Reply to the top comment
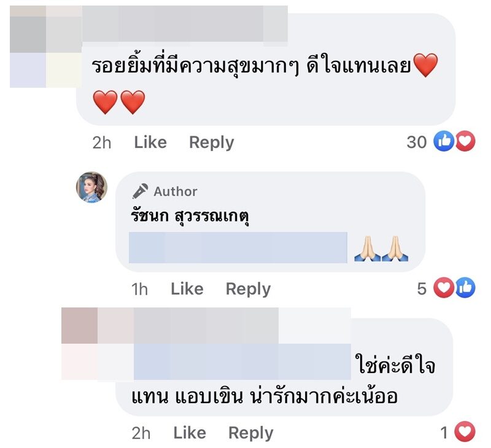Screen dimensions: 491x448 (x=211, y=142)
